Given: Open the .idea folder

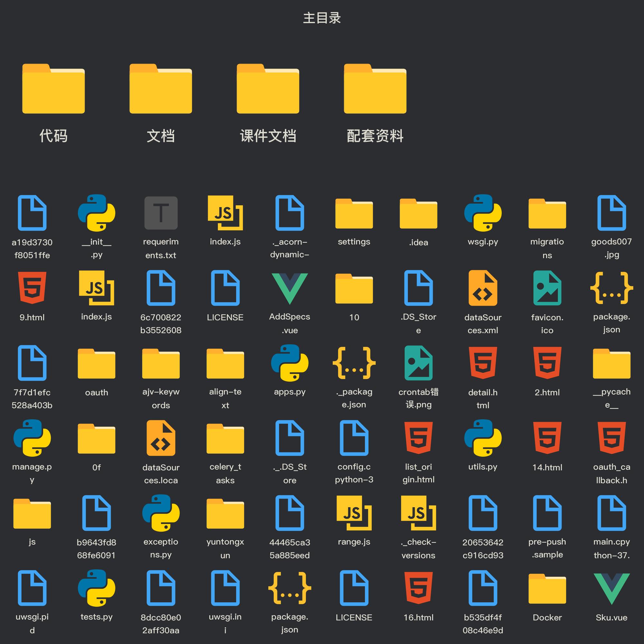Looking at the screenshot, I should tap(419, 213).
